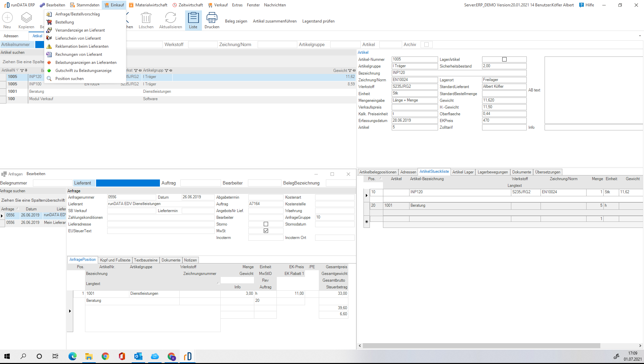Click the Kopieren toolbar icon
Viewport: 644px width, 364px height.
point(26,17)
